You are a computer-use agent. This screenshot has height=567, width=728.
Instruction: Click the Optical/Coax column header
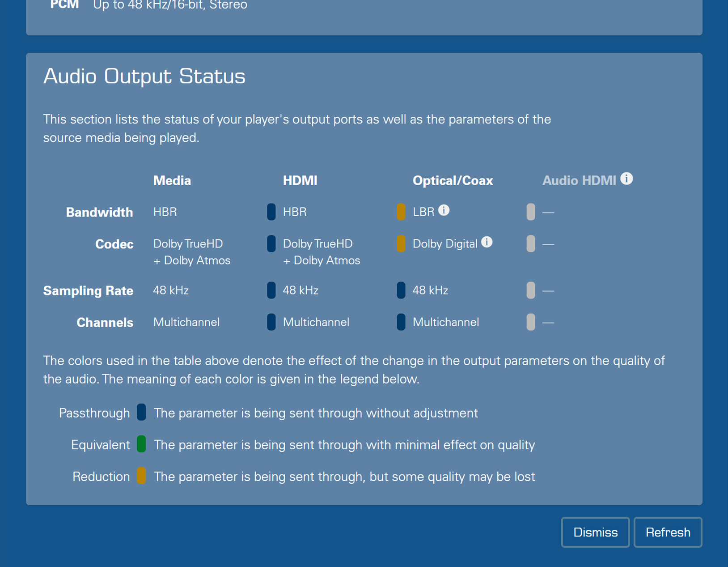(x=453, y=180)
